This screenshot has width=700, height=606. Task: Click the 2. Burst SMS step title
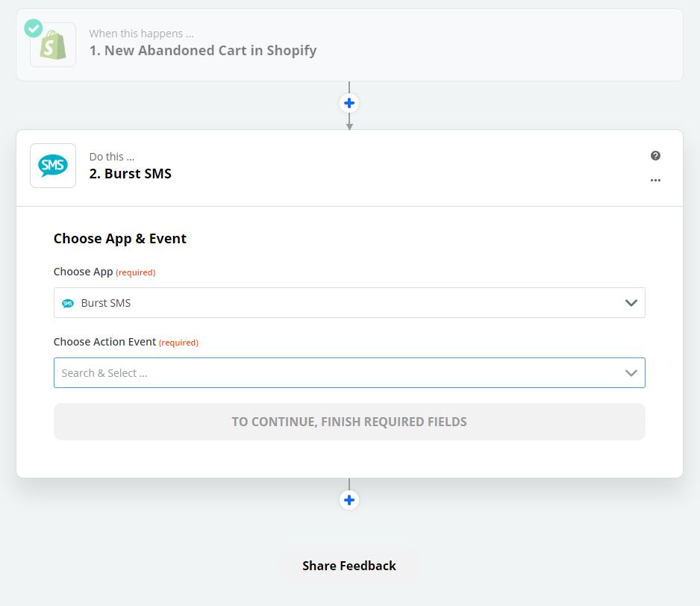point(131,174)
